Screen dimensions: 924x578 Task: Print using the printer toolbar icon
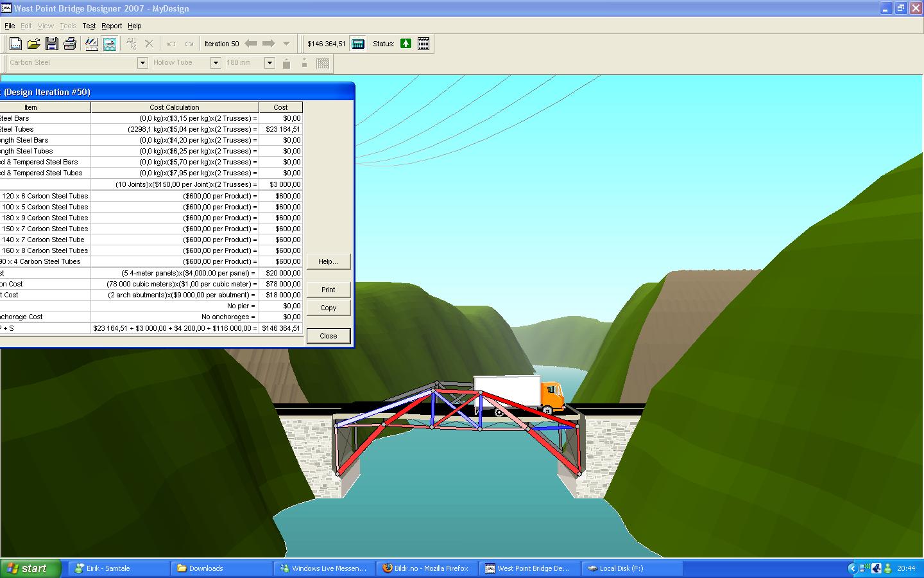click(x=70, y=44)
